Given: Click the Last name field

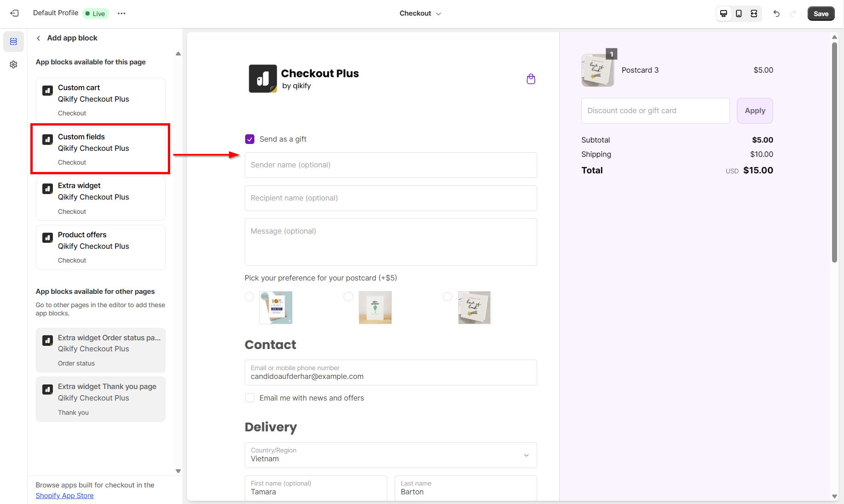Looking at the screenshot, I should point(466,488).
